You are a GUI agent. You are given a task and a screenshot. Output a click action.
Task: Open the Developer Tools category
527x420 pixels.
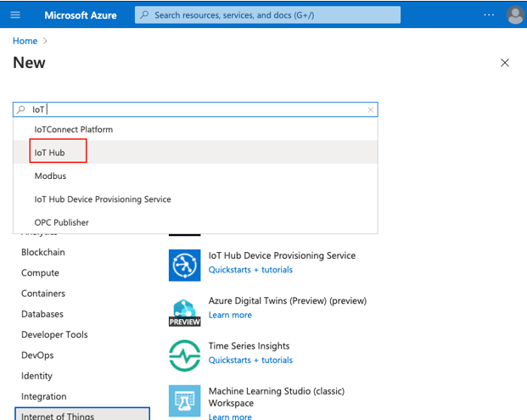54,334
